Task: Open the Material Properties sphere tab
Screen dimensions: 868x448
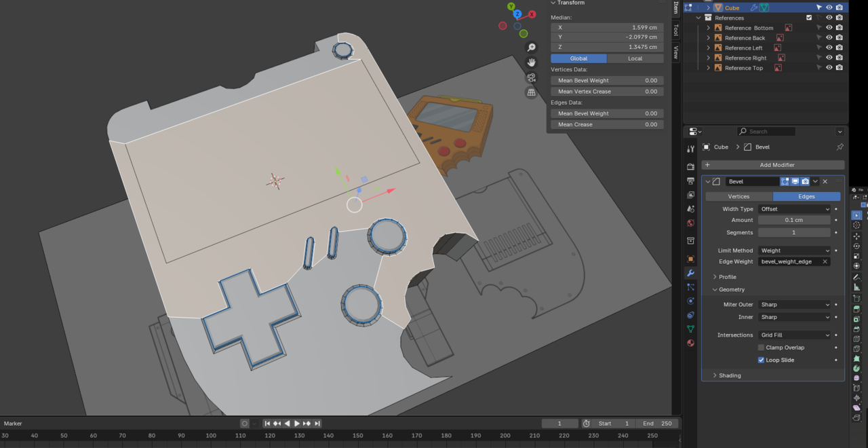Action: 690,343
